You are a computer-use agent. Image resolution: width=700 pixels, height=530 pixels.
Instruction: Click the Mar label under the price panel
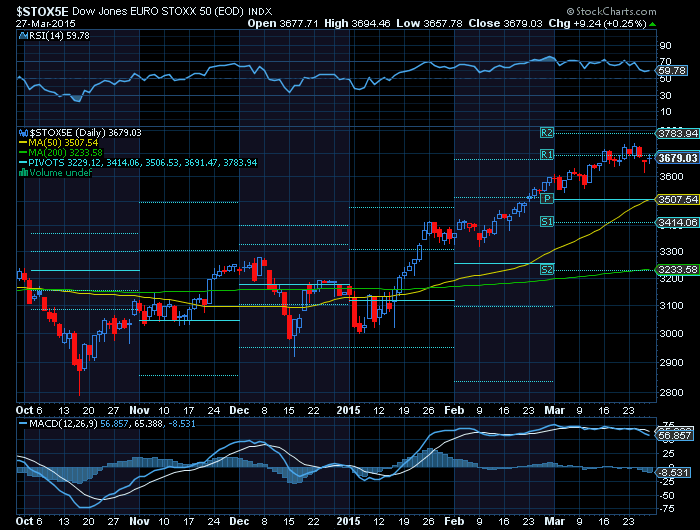tap(554, 410)
